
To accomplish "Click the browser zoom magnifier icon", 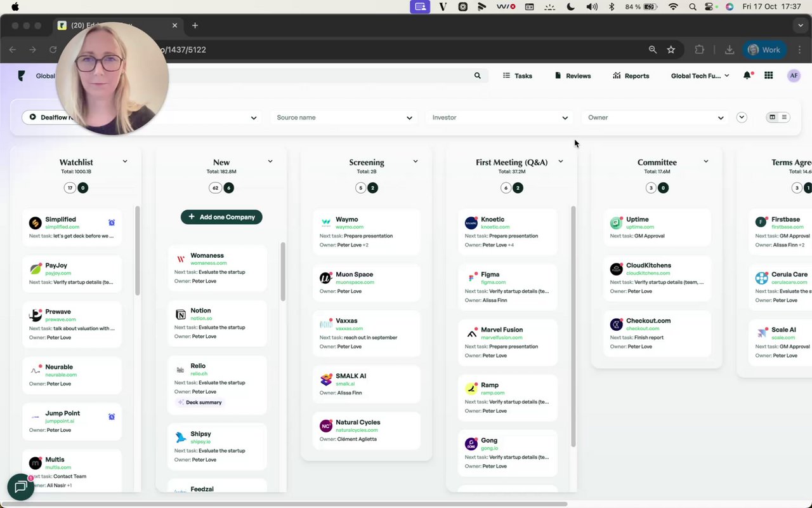I will 653,50.
